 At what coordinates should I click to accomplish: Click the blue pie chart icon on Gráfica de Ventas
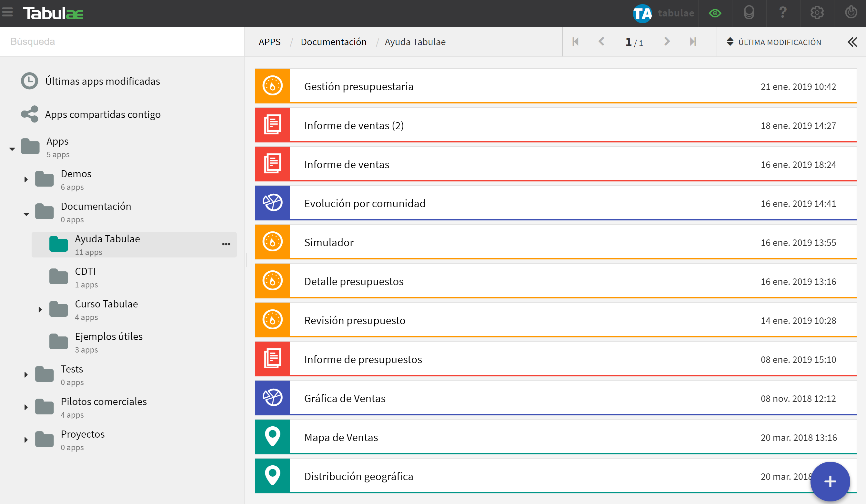click(x=273, y=398)
